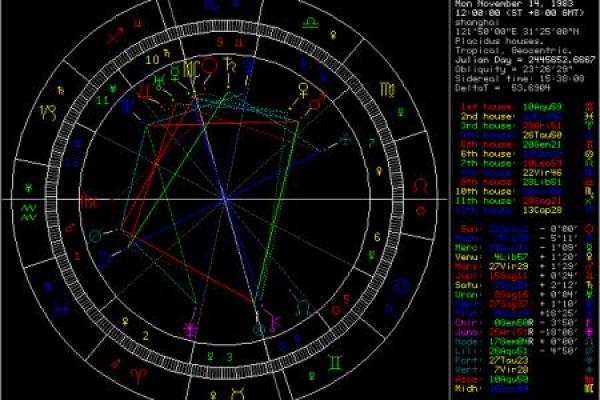
Task: Click the yellow MC glyph in planet list
Action: click(589, 388)
